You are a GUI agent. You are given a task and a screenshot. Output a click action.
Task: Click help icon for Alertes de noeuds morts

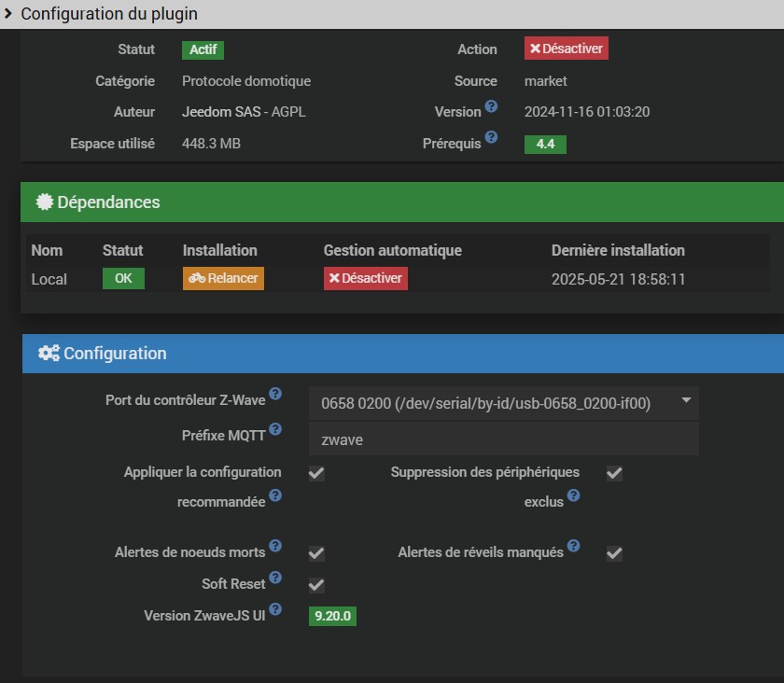coord(274,546)
